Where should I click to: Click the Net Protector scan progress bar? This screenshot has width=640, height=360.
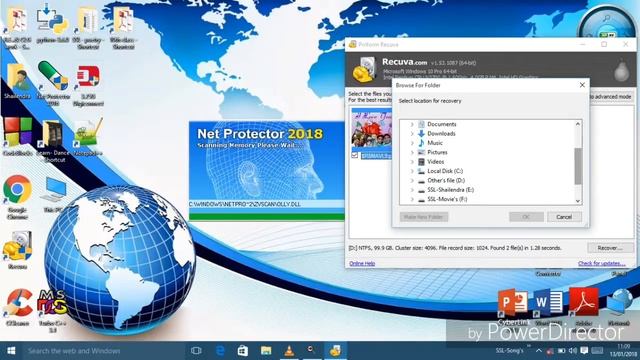click(267, 216)
